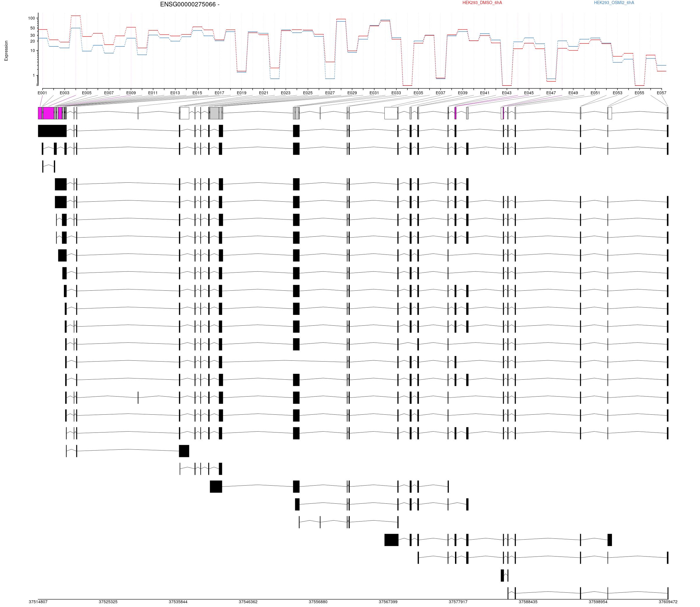Click exon label E039
The height and width of the screenshot is (607, 700).
[x=463, y=93]
